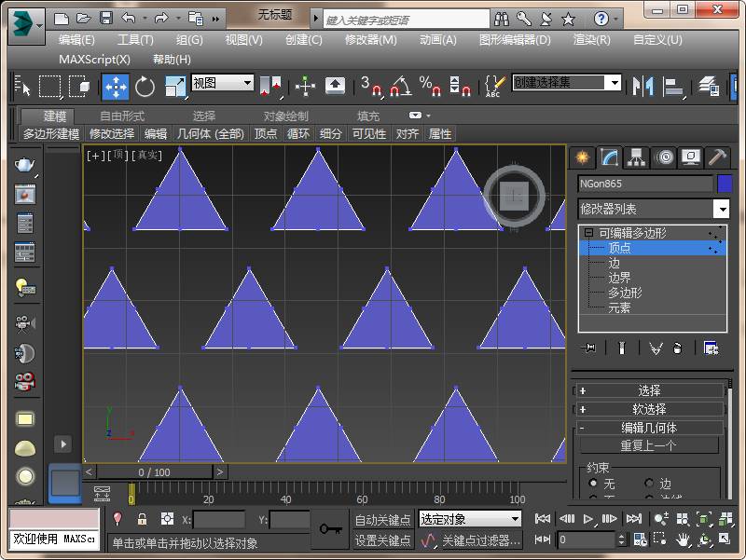
Task: Switch to the 自由形式 ribbon tab
Action: [x=122, y=116]
